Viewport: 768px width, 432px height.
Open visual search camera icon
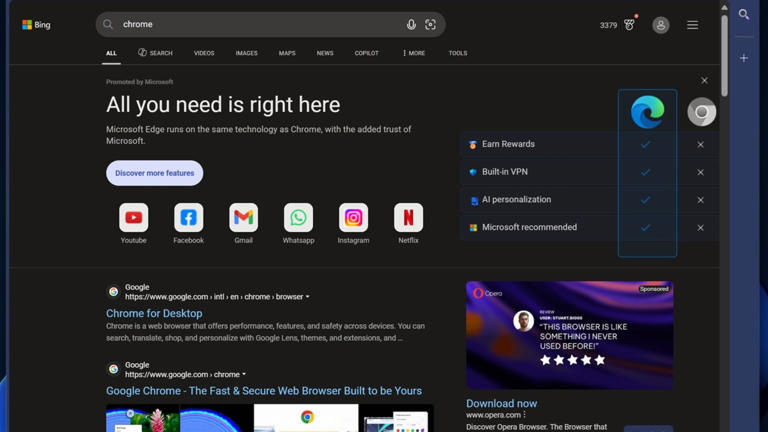(x=431, y=24)
